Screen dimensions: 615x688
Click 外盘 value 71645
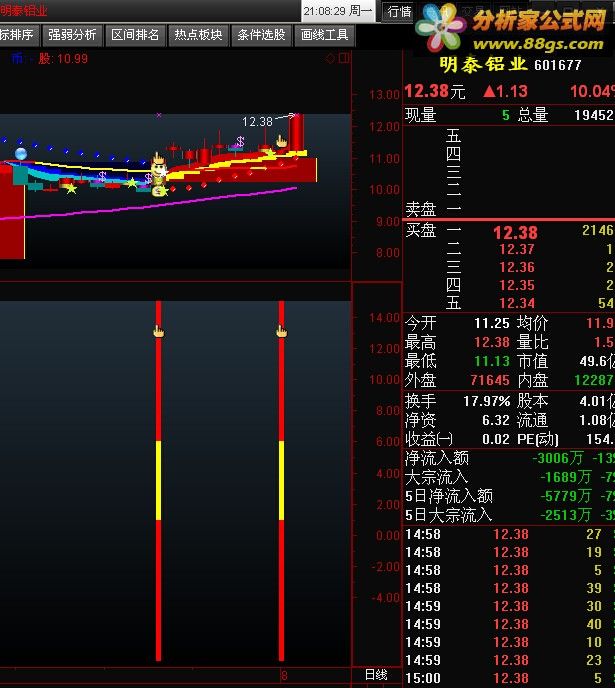490,380
